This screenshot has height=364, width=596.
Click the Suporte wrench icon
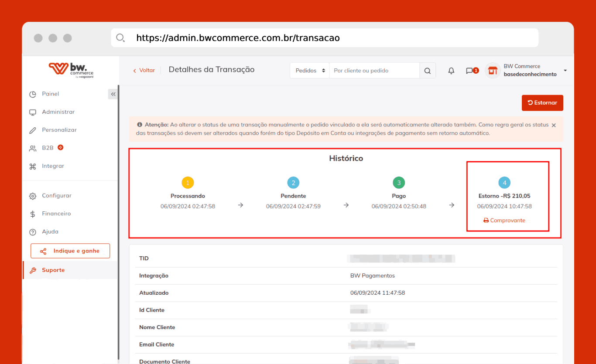(x=33, y=270)
